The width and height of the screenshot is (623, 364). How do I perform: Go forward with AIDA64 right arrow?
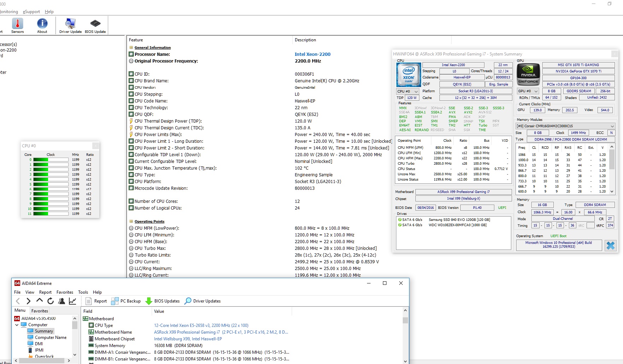(x=29, y=301)
